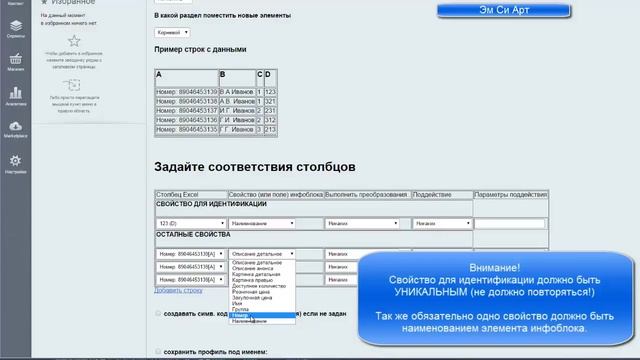Click the 312 cell in column D
The image size is (640, 360).
click(x=270, y=120)
